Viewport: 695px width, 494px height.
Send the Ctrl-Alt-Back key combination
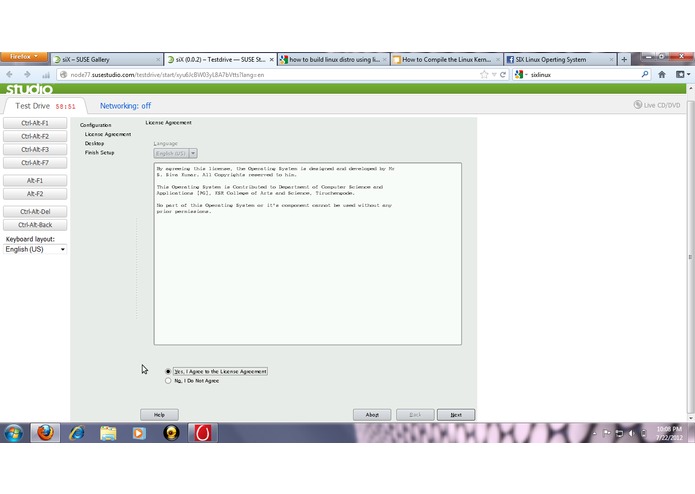click(35, 225)
